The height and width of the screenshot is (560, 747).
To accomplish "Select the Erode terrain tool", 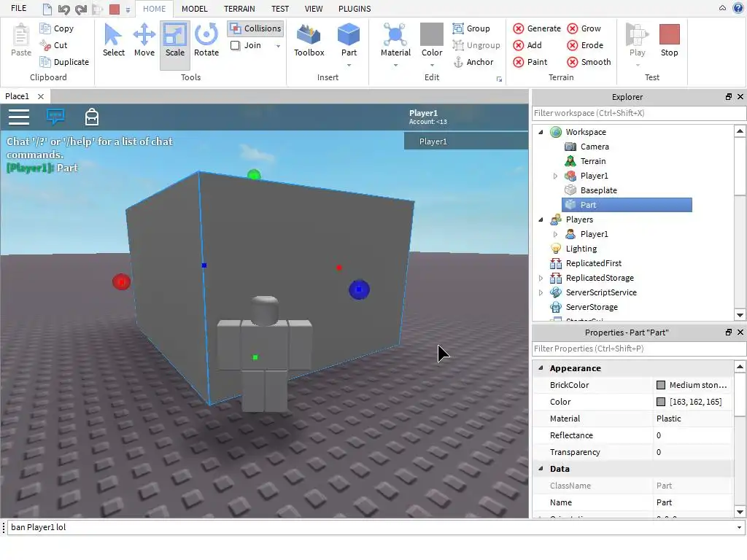I will 586,45.
